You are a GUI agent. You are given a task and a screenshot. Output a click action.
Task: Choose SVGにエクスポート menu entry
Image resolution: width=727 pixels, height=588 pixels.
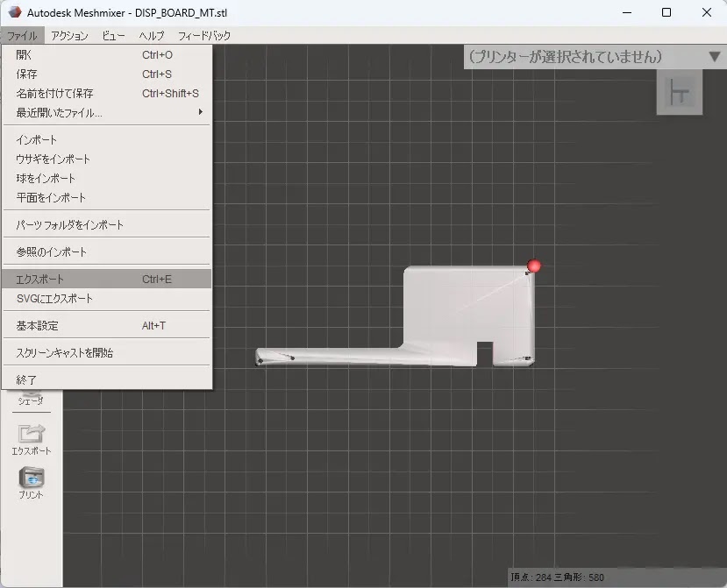(x=107, y=299)
